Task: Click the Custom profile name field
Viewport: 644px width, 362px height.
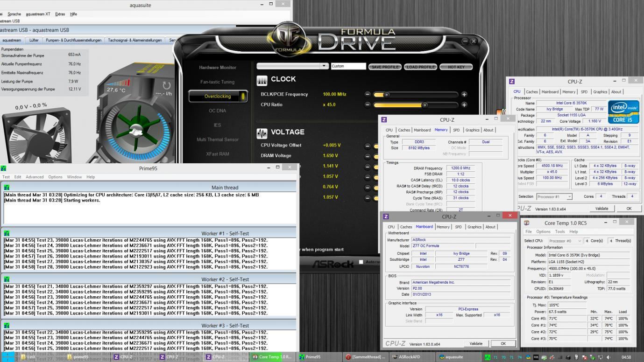Action: coord(348,66)
